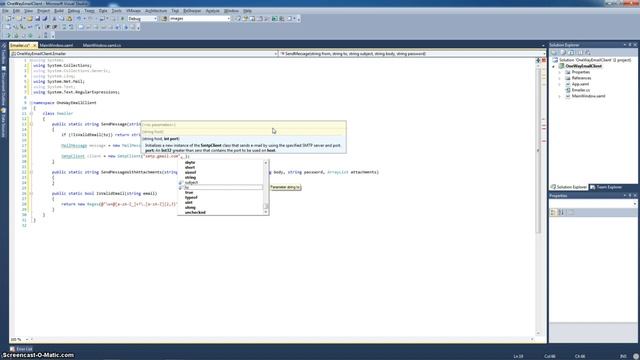The height and width of the screenshot is (360, 640).
Task: Switch to the MainWindow.xaml.cs tab
Action: [102, 45]
